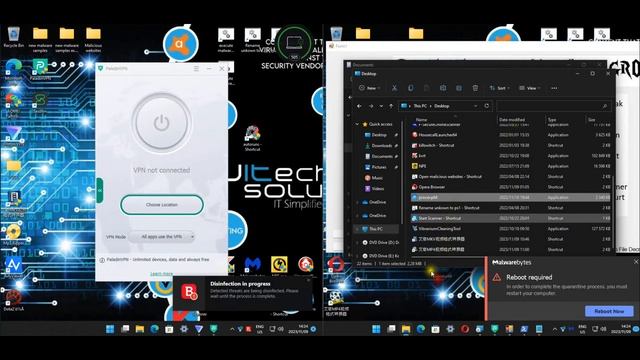Select This PC in the address breadcrumb

coord(420,106)
